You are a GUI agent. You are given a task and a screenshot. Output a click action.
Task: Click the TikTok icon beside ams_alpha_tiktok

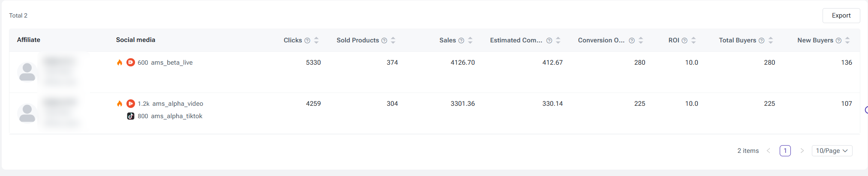click(x=131, y=116)
